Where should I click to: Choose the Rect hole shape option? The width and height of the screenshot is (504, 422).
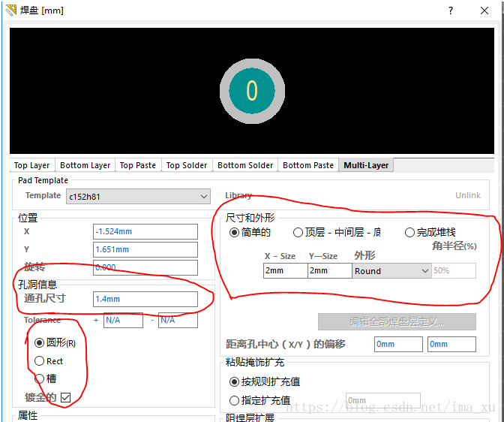coord(40,361)
